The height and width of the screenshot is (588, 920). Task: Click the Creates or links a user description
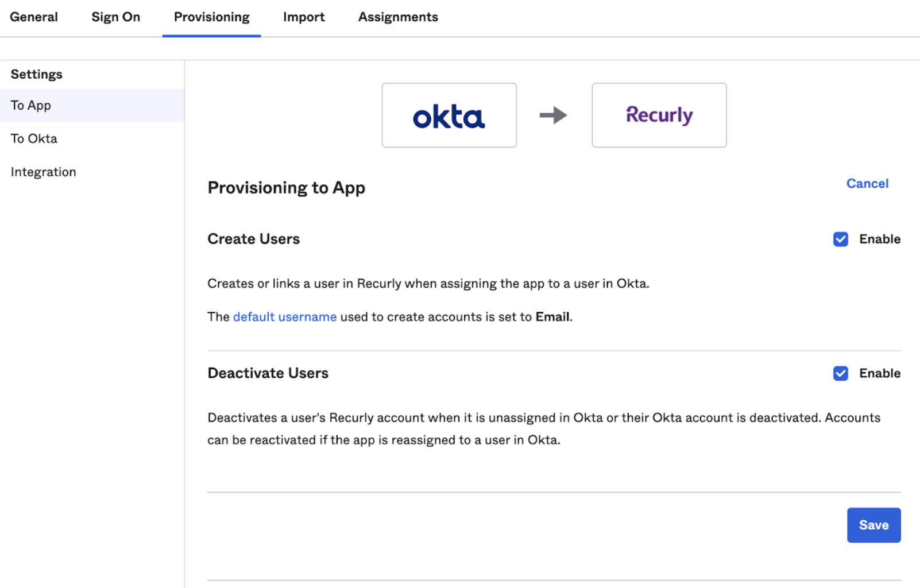tap(428, 284)
